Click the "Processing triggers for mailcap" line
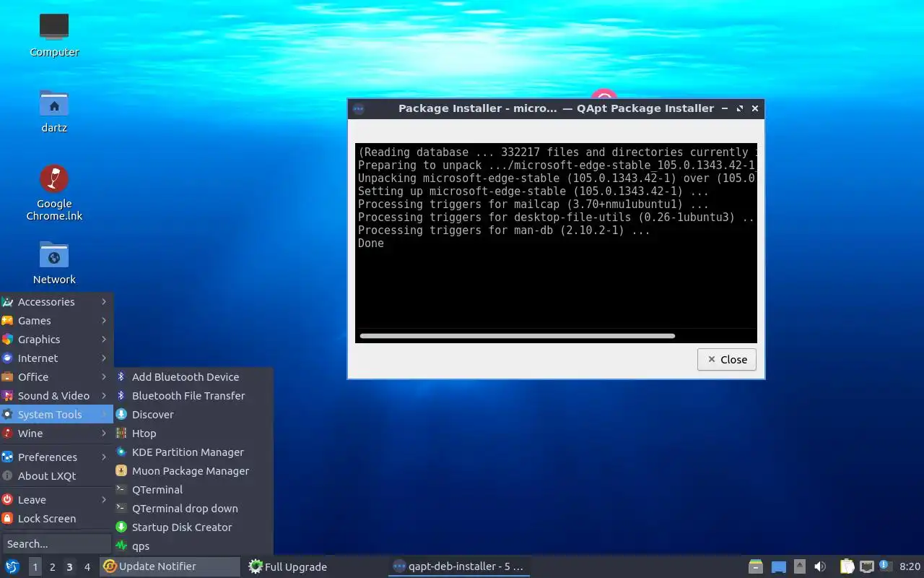The image size is (924, 578). coord(533,204)
